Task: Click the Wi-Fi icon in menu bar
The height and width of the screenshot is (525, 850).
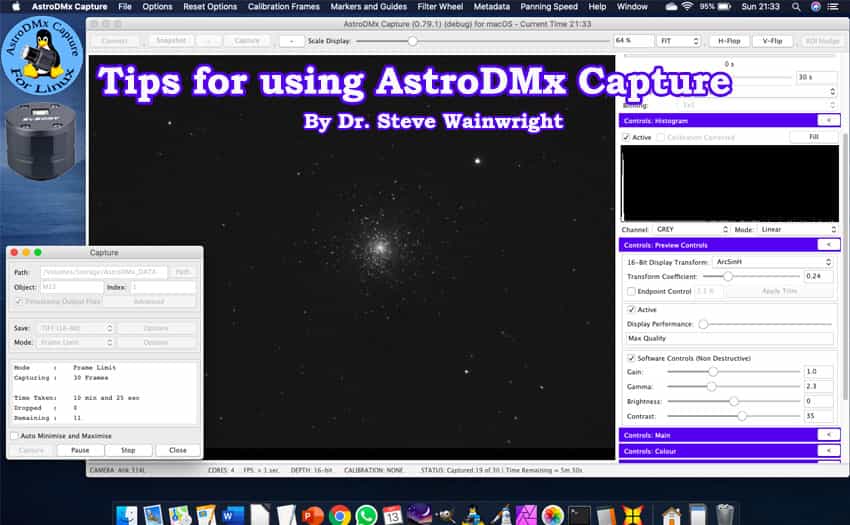Action: tap(686, 7)
